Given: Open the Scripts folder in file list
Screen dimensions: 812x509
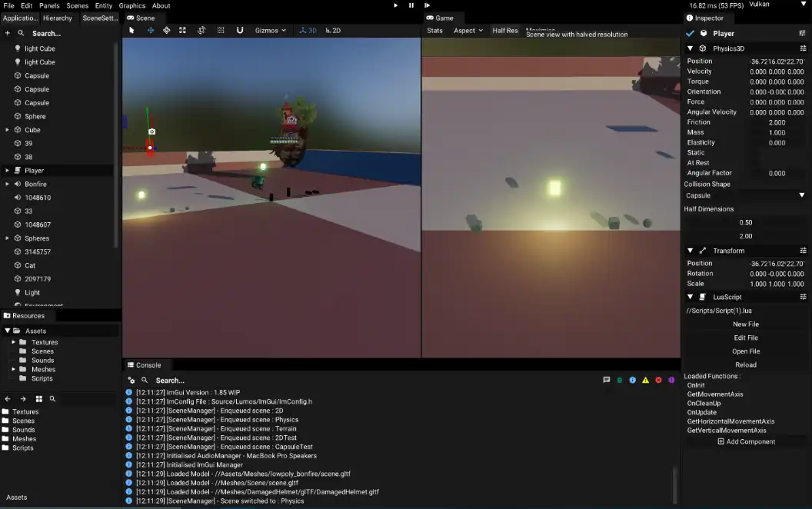Looking at the screenshot, I should click(23, 448).
